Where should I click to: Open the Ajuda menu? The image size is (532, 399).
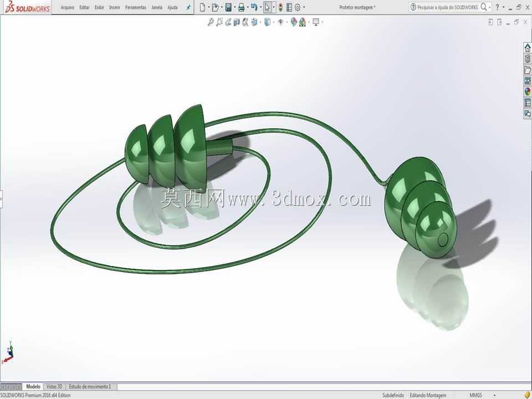click(x=172, y=7)
